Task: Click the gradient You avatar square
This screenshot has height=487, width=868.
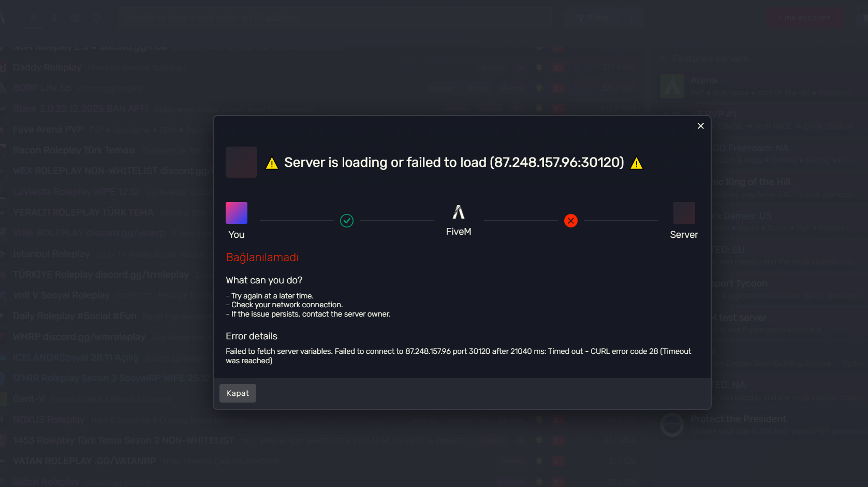Action: pyautogui.click(x=237, y=213)
